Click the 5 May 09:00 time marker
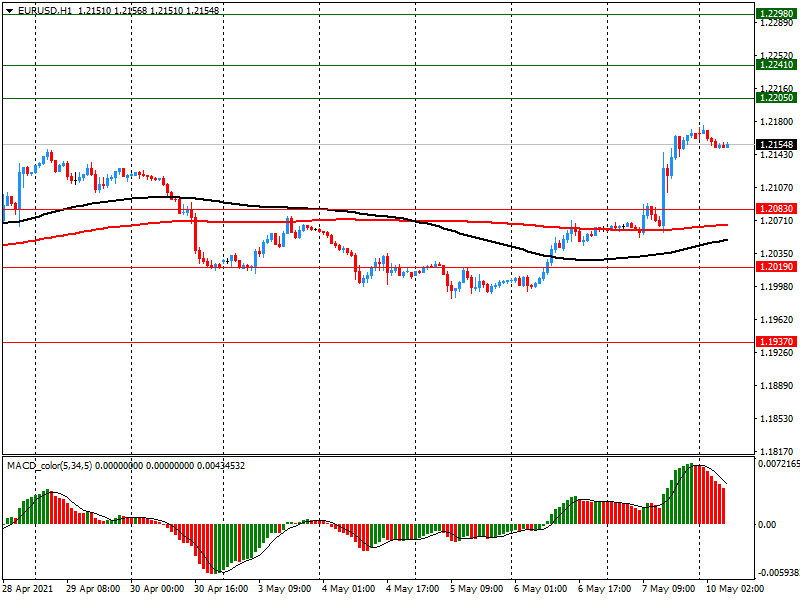 click(477, 589)
